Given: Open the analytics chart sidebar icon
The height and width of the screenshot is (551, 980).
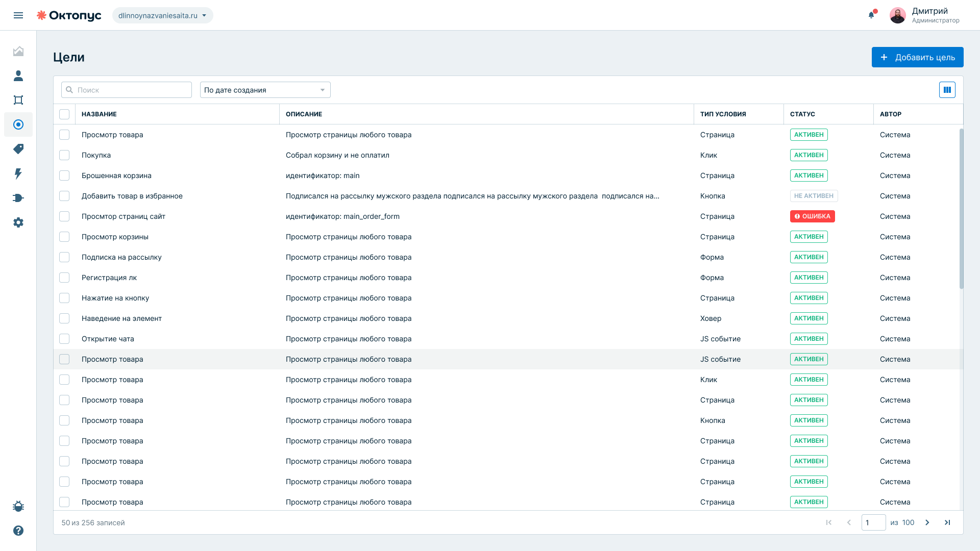Looking at the screenshot, I should 18,51.
